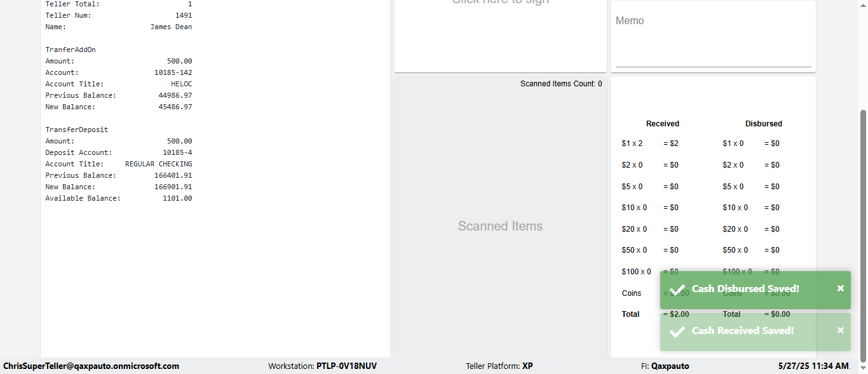Click the Disbursed Total $0.00 value
Viewport: 868px width, 374px height.
point(776,314)
